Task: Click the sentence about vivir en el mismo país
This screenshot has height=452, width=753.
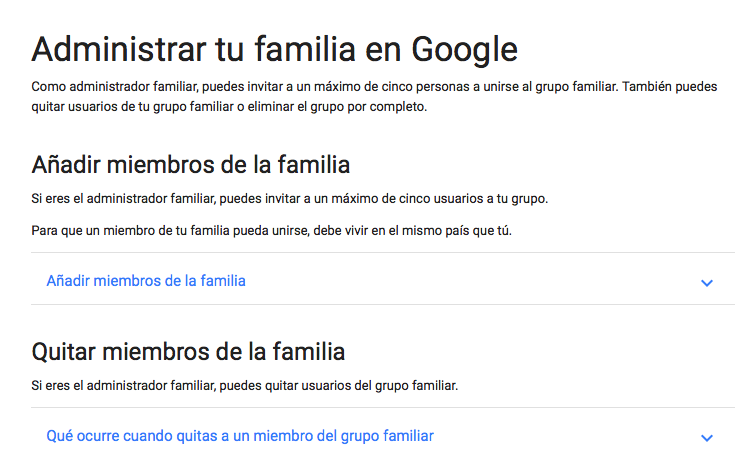Action: point(271,231)
